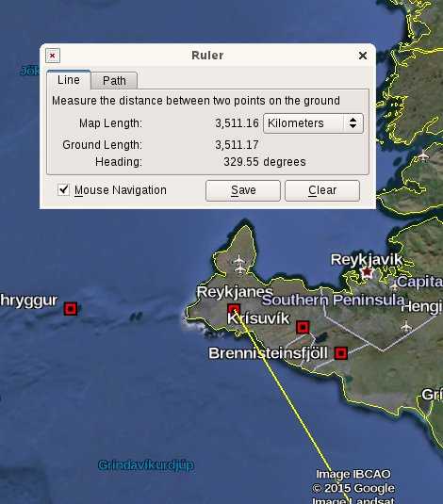Open the Kilometers units dropdown

[x=313, y=123]
